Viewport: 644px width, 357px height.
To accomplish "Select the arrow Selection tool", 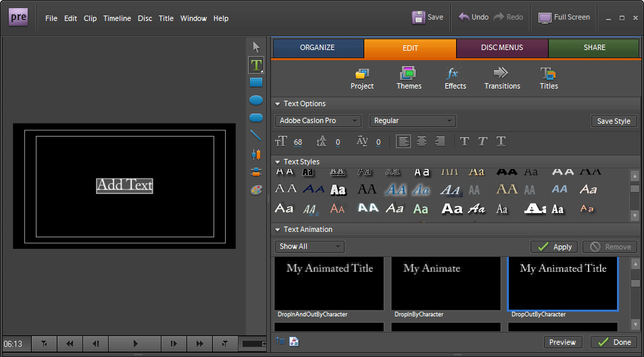I will [x=256, y=47].
